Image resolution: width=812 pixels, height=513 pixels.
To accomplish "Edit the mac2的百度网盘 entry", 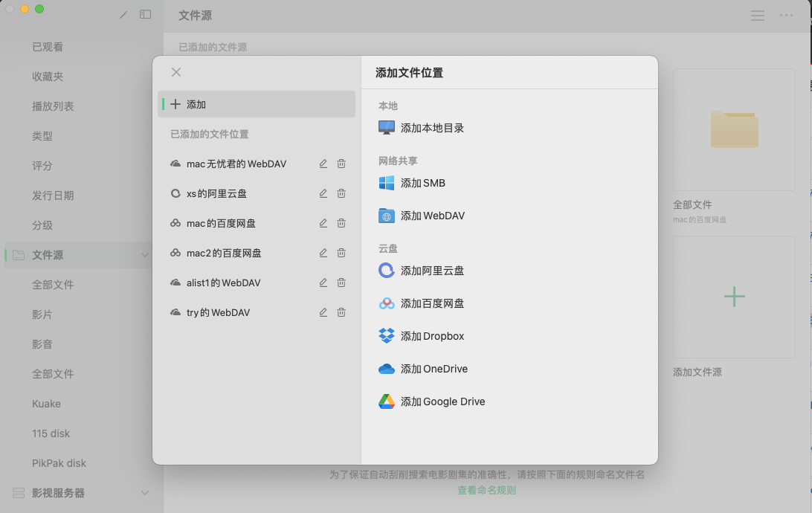I will pyautogui.click(x=323, y=253).
